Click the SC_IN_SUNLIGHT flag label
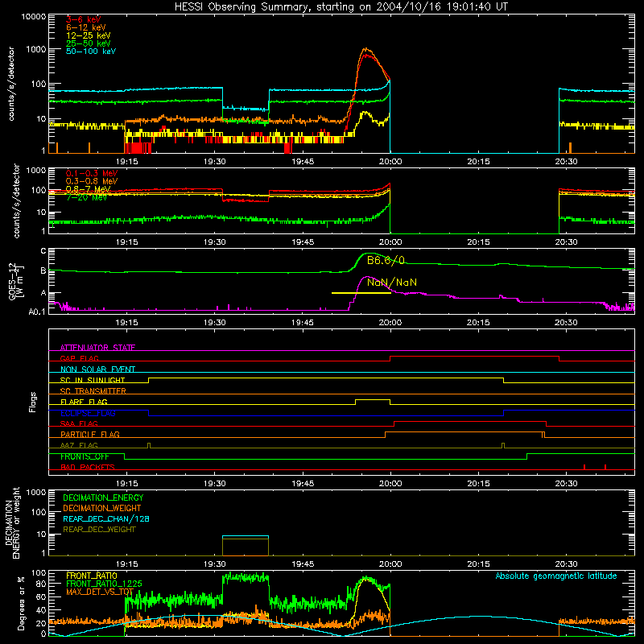Screen dimensions: 644x644 tap(93, 380)
